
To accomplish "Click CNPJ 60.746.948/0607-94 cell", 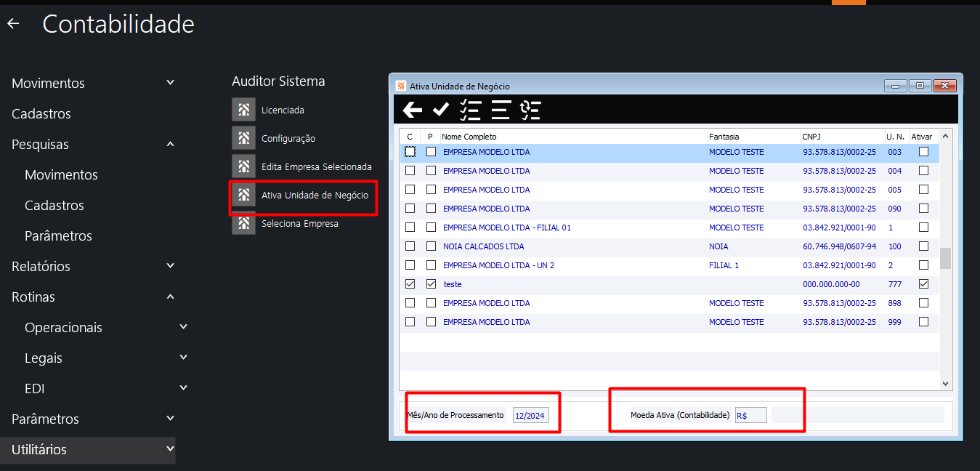I will tap(839, 246).
